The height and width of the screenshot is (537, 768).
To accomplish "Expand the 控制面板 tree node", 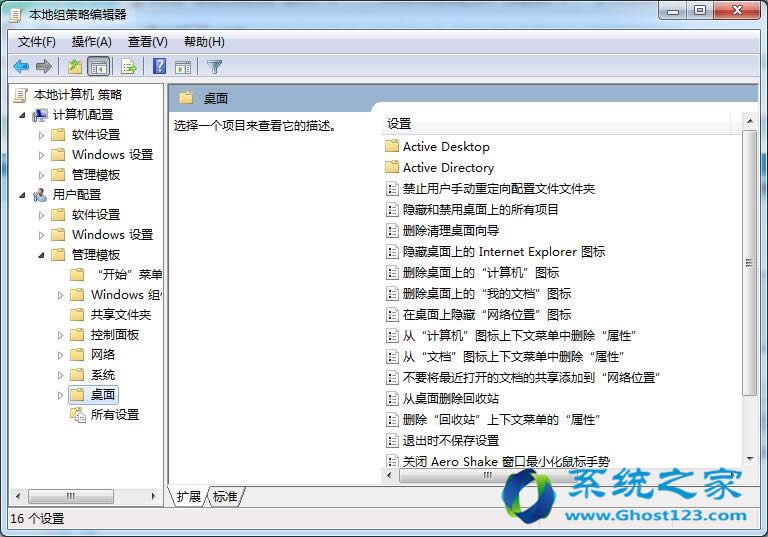I will click(x=60, y=335).
